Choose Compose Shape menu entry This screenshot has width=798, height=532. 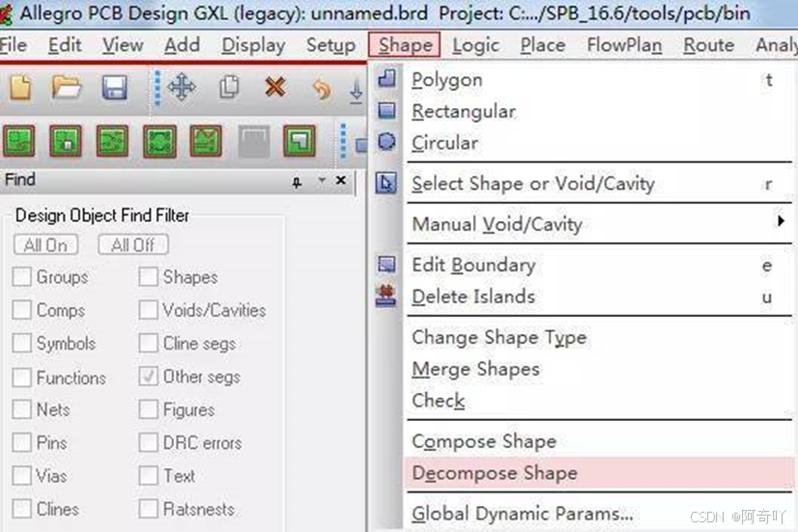(599, 441)
